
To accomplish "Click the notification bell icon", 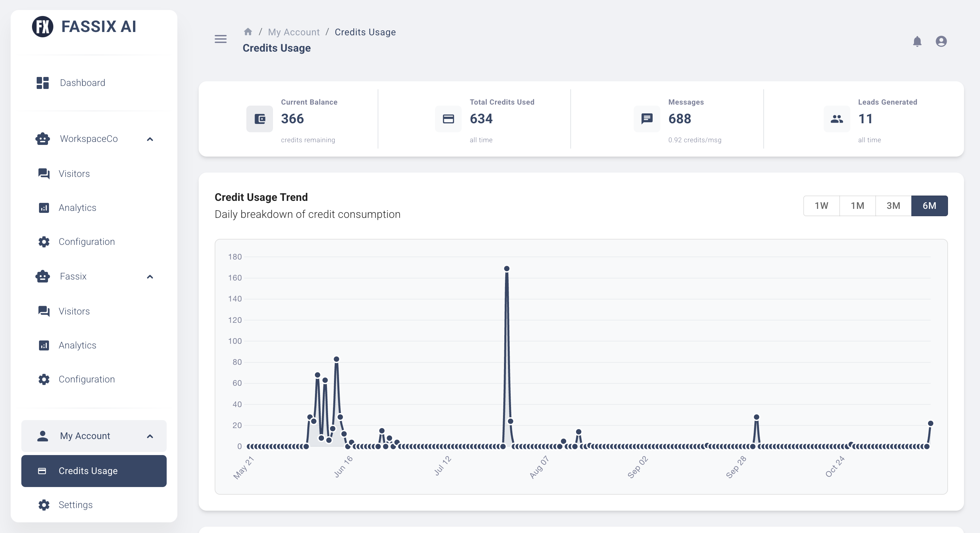I will click(917, 41).
